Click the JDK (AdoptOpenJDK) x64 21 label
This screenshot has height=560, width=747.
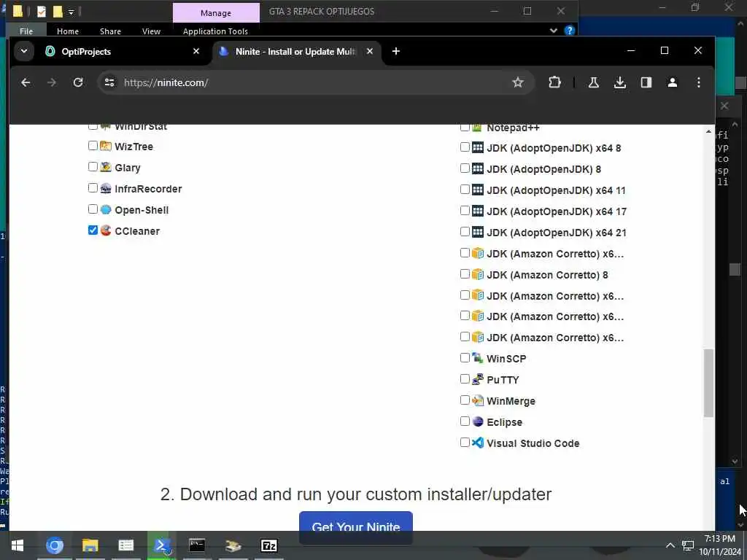557,233
